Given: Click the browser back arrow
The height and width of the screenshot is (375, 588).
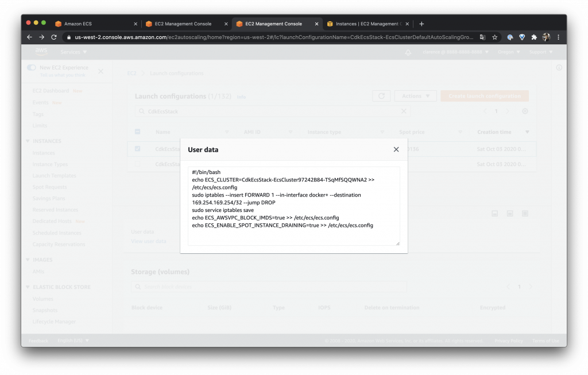Looking at the screenshot, I should click(29, 37).
